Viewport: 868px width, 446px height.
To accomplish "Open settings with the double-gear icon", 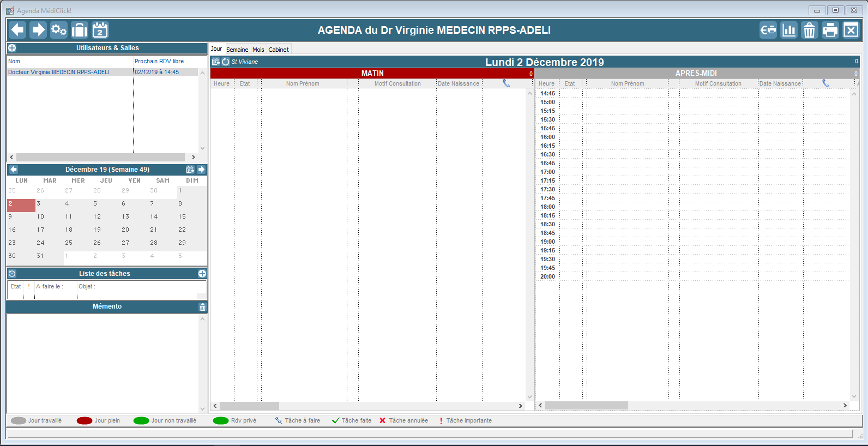I will pos(58,30).
